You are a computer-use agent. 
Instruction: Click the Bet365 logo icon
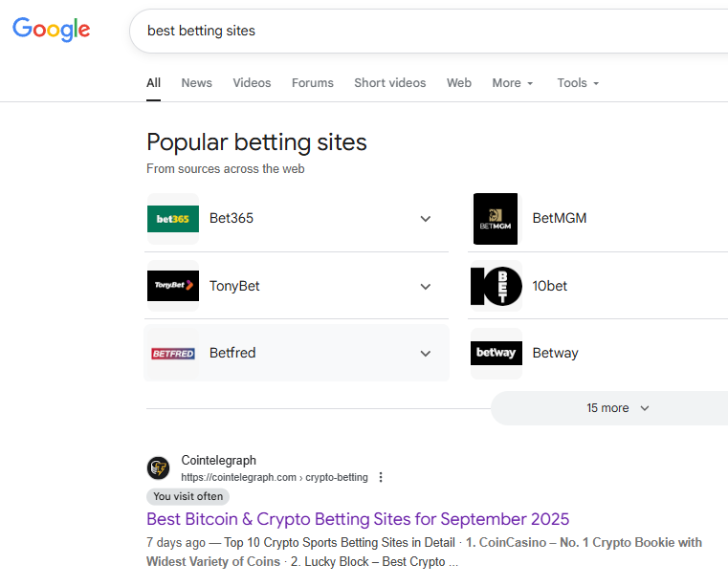(173, 219)
